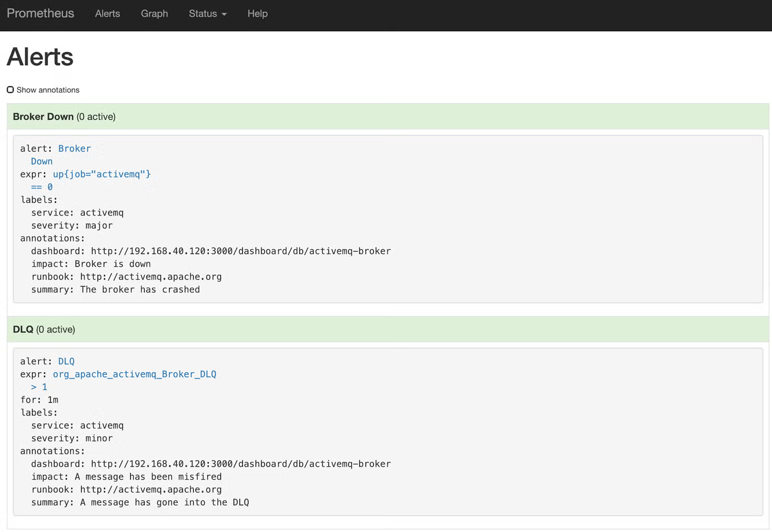Click the Alerts page heading
Screen dimensions: 772x532
tap(40, 57)
